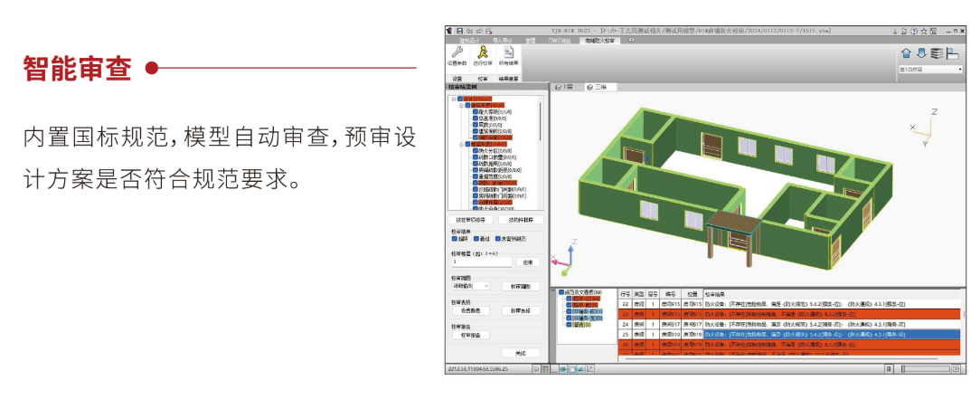Click the favorites star icon in title bar
The image size is (980, 399).
(x=923, y=31)
